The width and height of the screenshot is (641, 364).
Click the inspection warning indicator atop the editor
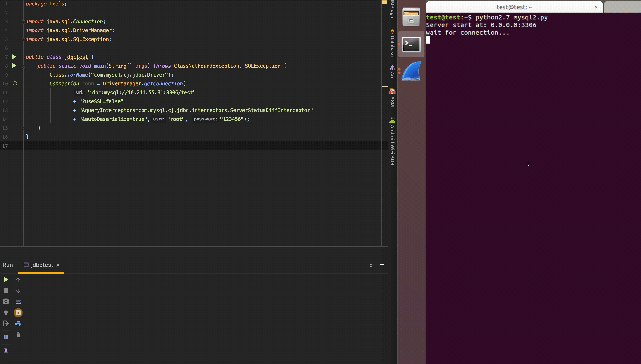tap(384, 2)
